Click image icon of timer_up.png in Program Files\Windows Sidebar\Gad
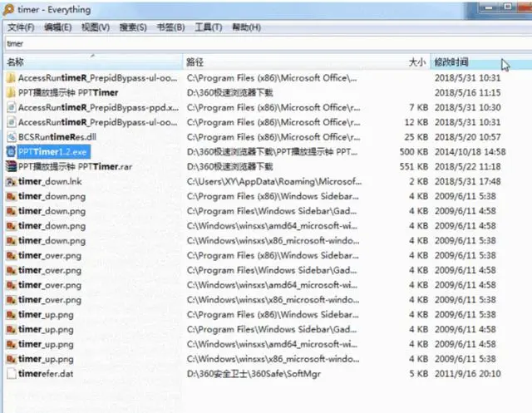The height and width of the screenshot is (413, 532). [x=11, y=330]
